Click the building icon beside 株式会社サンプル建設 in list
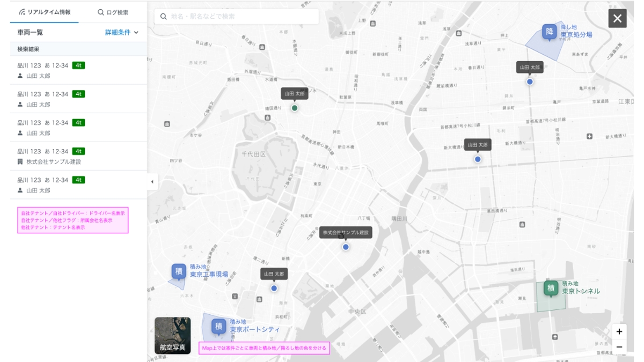644x362 pixels. [x=20, y=161]
